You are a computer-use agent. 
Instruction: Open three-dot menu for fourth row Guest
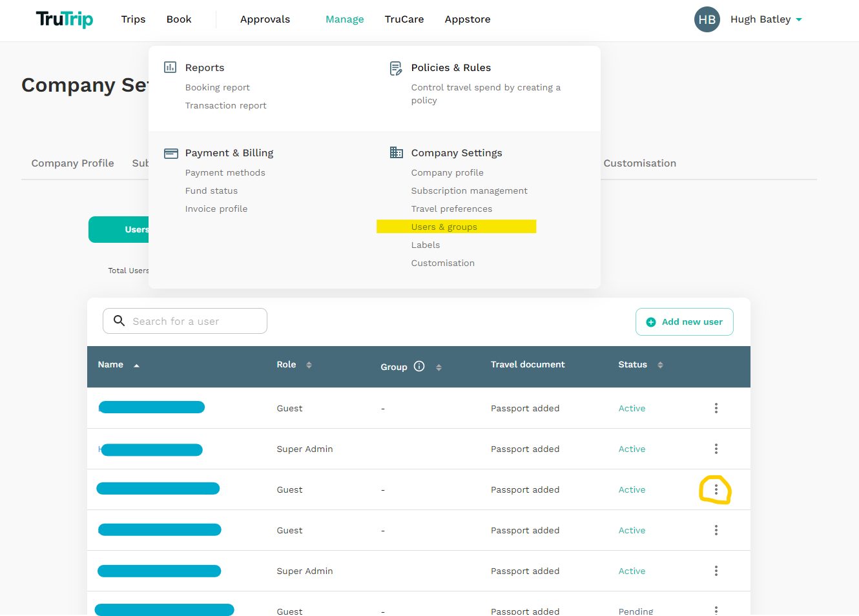click(716, 530)
